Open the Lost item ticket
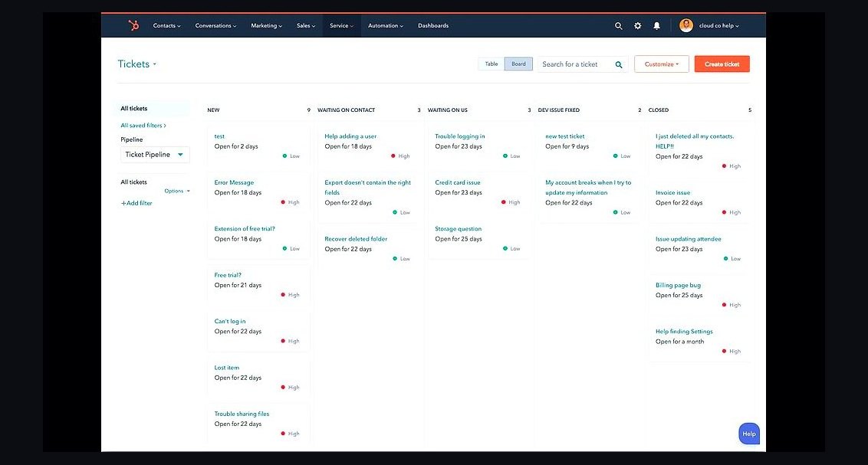The image size is (868, 465). click(227, 368)
